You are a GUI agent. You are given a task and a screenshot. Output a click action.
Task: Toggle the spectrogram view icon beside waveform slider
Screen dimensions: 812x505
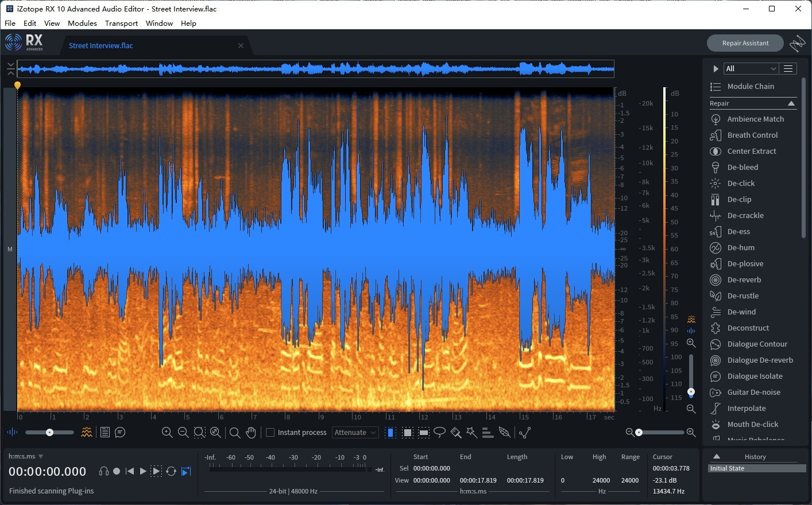coord(87,432)
